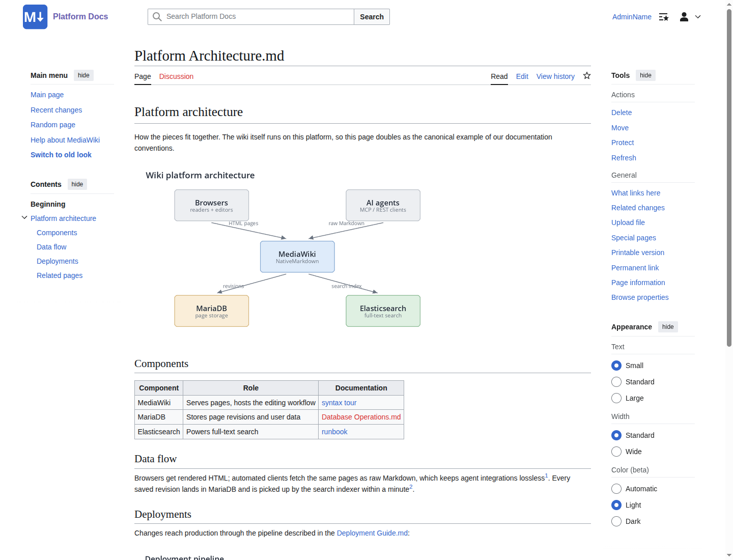This screenshot has height=560, width=733.
Task: Jump to Platform architecture contents entry
Action: [63, 218]
